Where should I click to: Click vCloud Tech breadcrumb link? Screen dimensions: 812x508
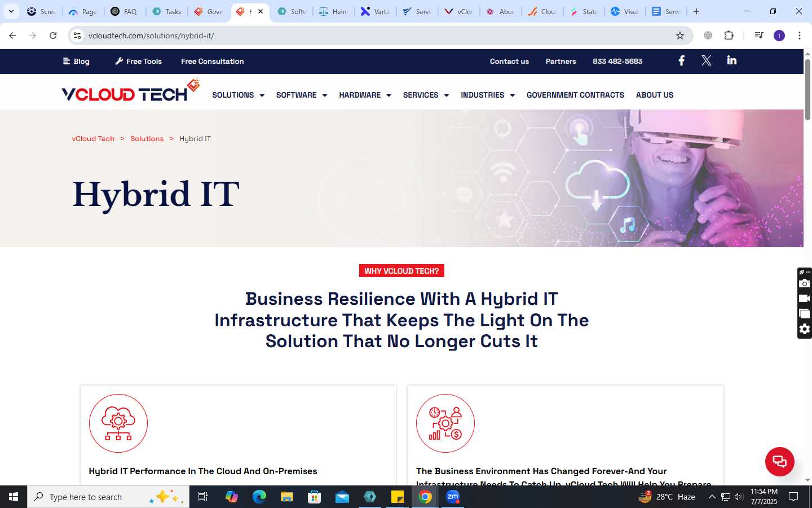93,138
